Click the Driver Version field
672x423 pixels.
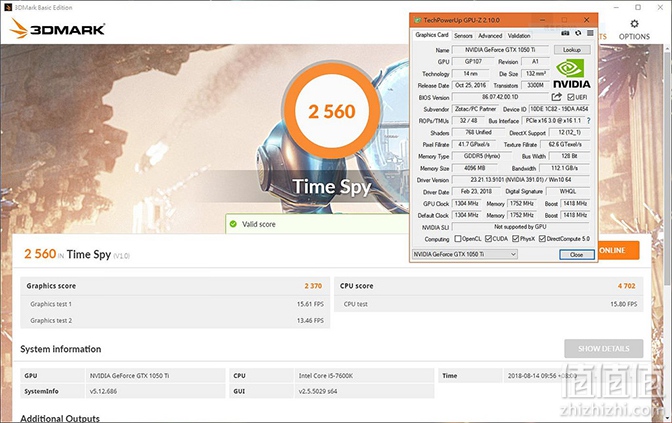click(x=521, y=180)
